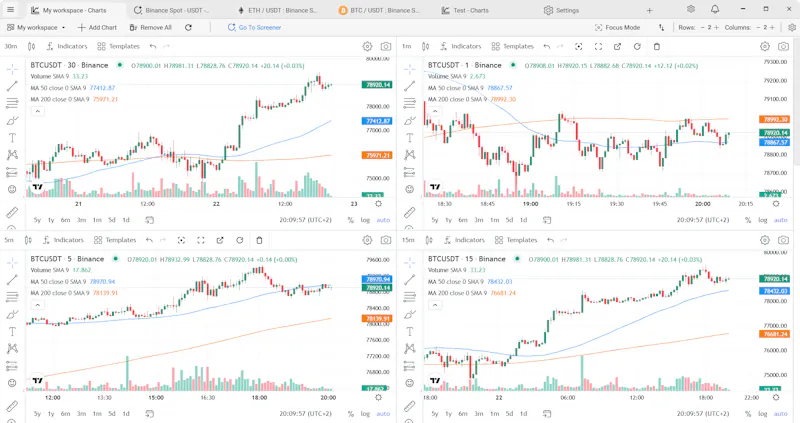
Task: Take snapshot with camera in top-right chart
Action: coord(784,46)
